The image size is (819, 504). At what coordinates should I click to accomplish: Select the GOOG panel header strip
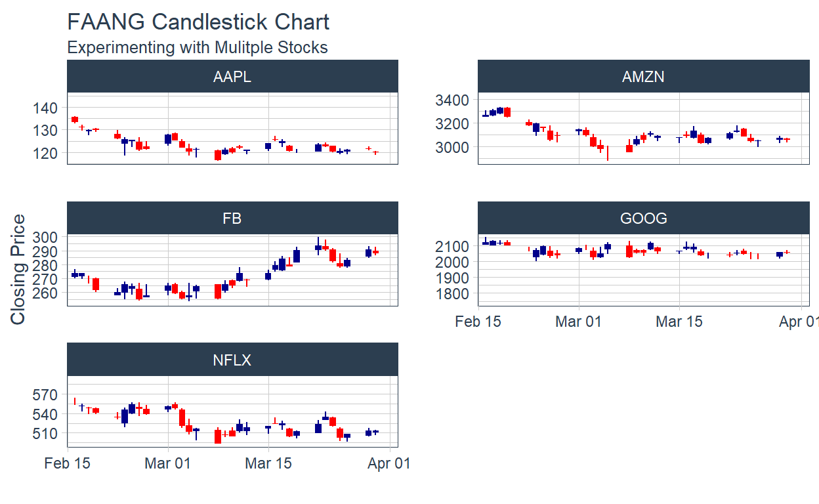pyautogui.click(x=643, y=219)
